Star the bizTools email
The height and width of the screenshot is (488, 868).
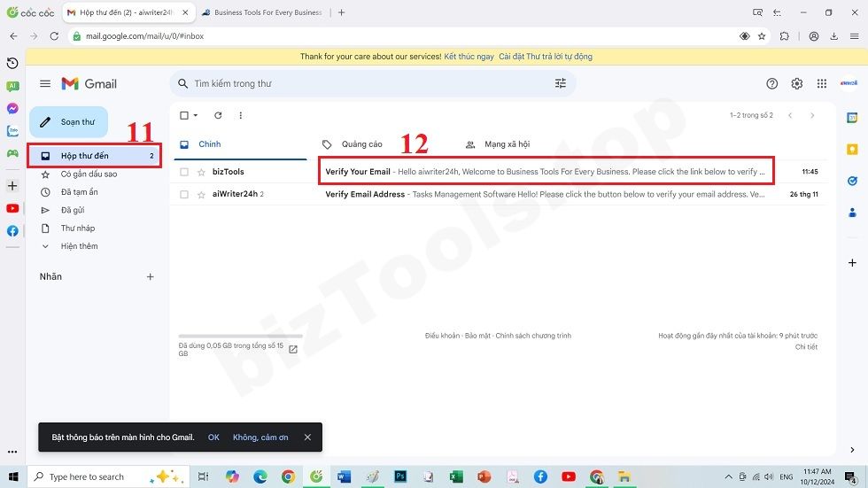201,172
